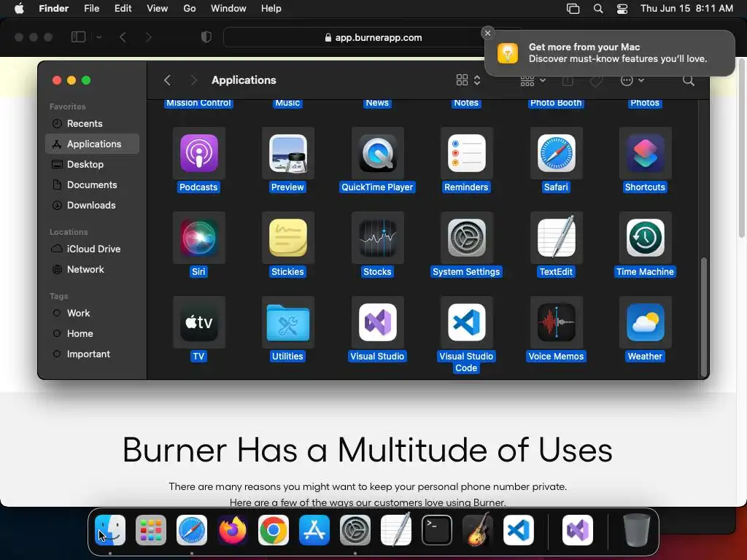Open the Trash in the Dock
Viewport: 747px width, 560px height.
point(636,530)
